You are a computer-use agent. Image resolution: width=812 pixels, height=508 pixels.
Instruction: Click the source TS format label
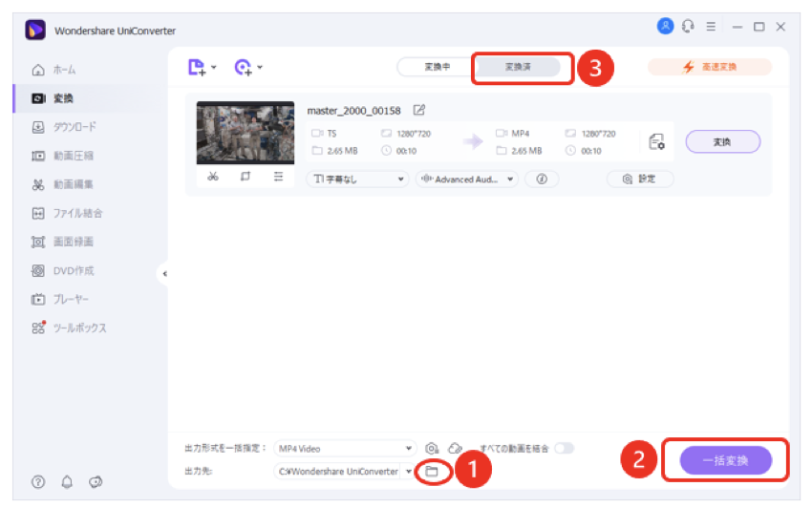tap(331, 134)
